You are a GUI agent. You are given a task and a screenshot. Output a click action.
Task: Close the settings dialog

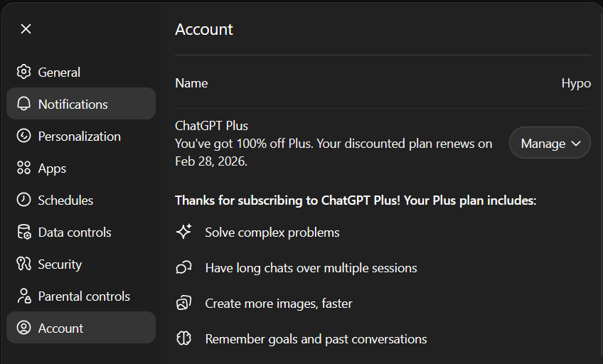pyautogui.click(x=26, y=28)
